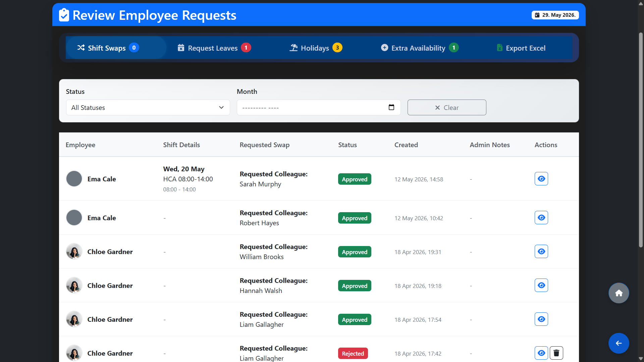
Task: Click the Export Excel tab
Action: [x=521, y=48]
